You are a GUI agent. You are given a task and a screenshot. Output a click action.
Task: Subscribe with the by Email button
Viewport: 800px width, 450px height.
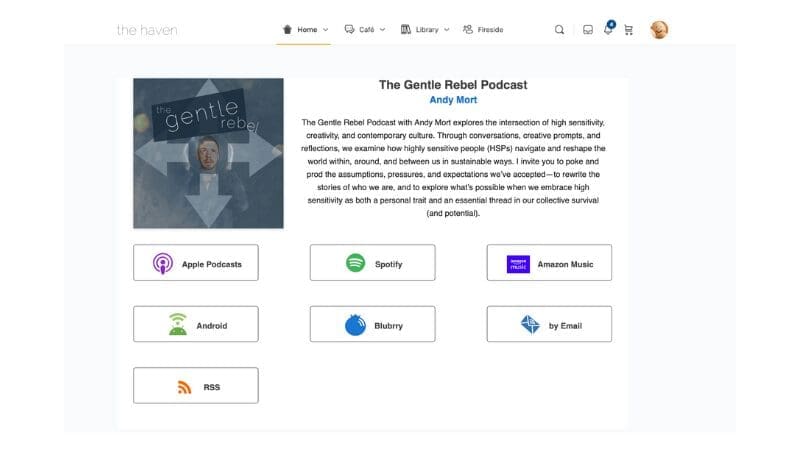pyautogui.click(x=549, y=325)
